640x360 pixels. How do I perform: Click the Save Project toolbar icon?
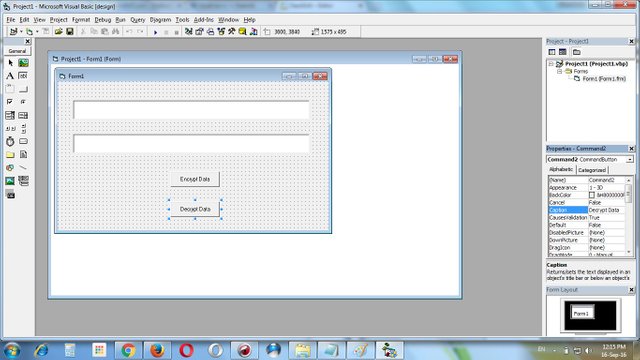(x=70, y=31)
